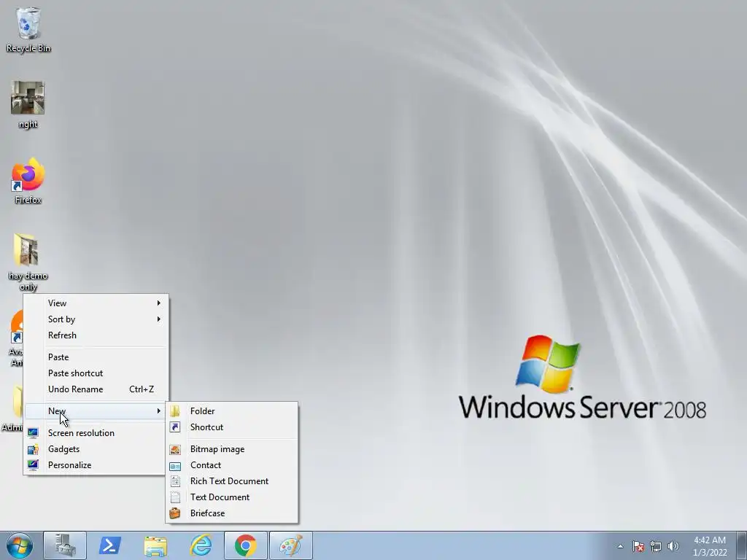Click the Action Center flag tray icon
The image size is (747, 560).
(638, 546)
